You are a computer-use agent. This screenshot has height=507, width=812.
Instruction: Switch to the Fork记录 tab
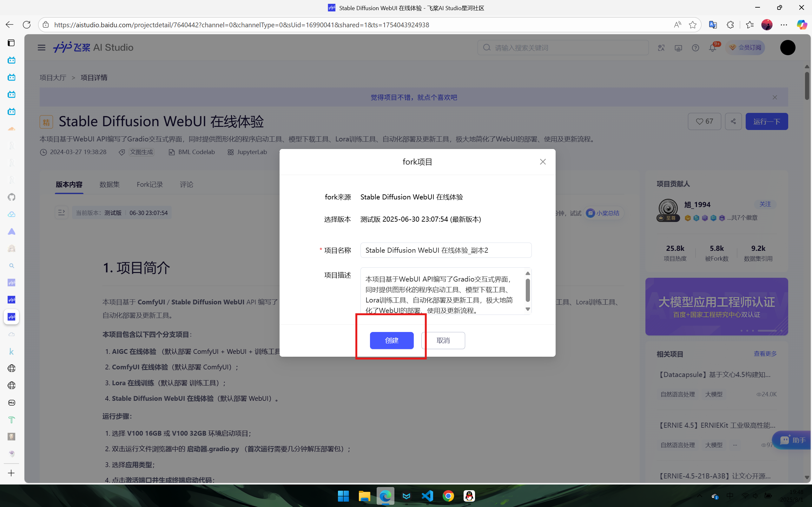pos(150,185)
